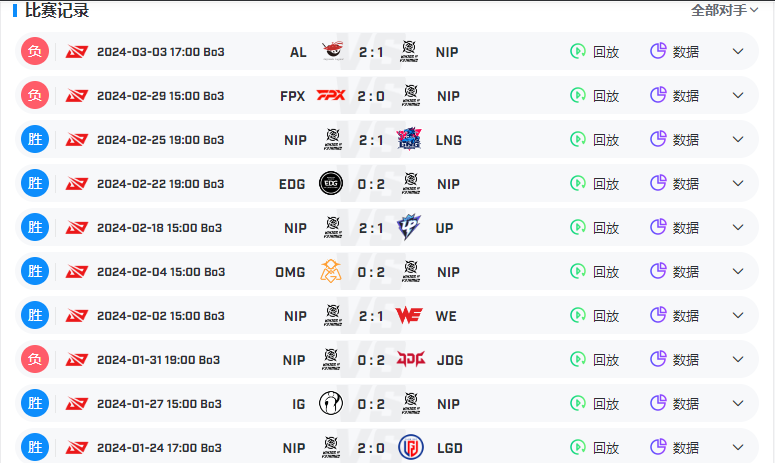Click the OMG team logo
This screenshot has height=463, width=775.
[x=331, y=271]
